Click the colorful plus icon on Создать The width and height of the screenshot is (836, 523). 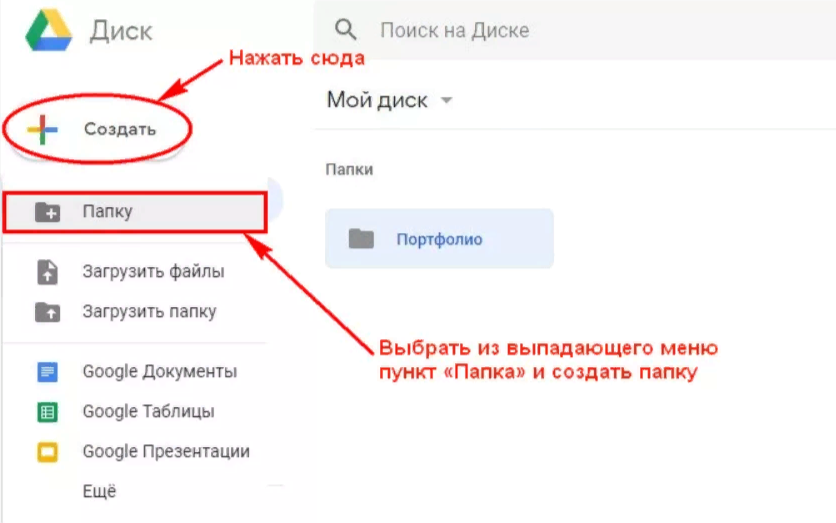[42, 129]
